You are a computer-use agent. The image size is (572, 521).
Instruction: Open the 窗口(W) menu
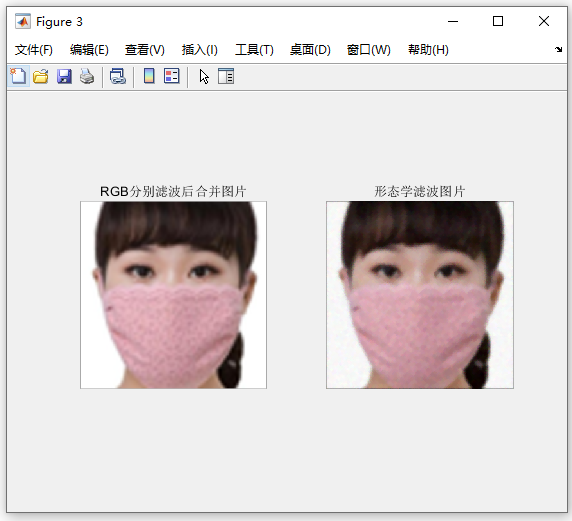pyautogui.click(x=368, y=50)
